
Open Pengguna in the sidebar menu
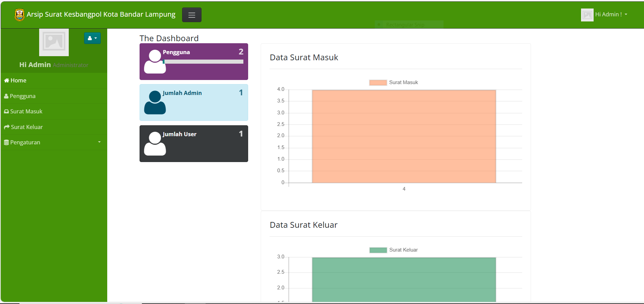pos(54,96)
